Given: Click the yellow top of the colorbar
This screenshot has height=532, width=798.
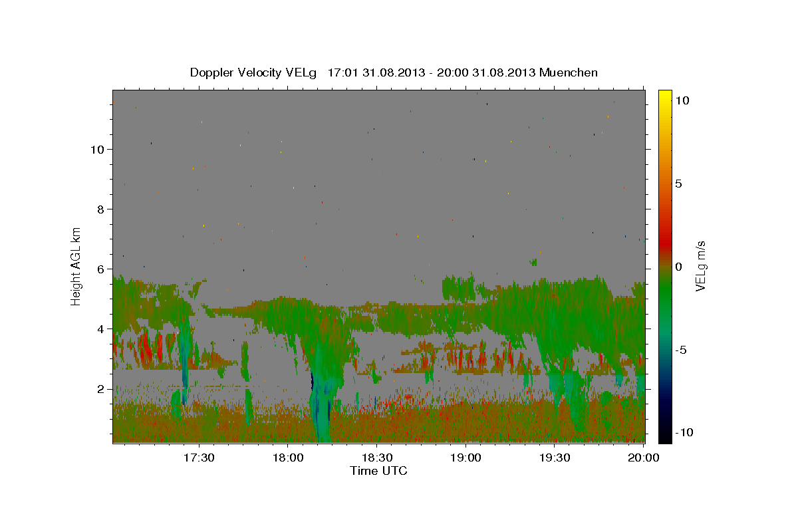Looking at the screenshot, I should 665,96.
